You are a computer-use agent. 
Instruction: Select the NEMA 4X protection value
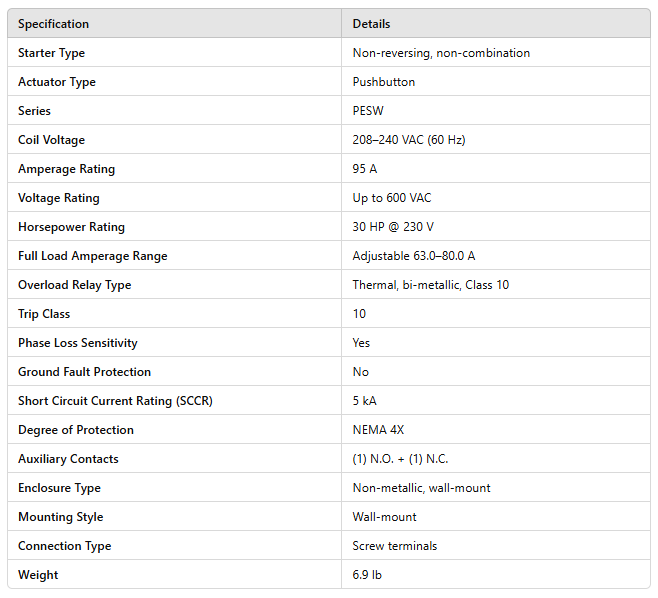click(x=378, y=430)
